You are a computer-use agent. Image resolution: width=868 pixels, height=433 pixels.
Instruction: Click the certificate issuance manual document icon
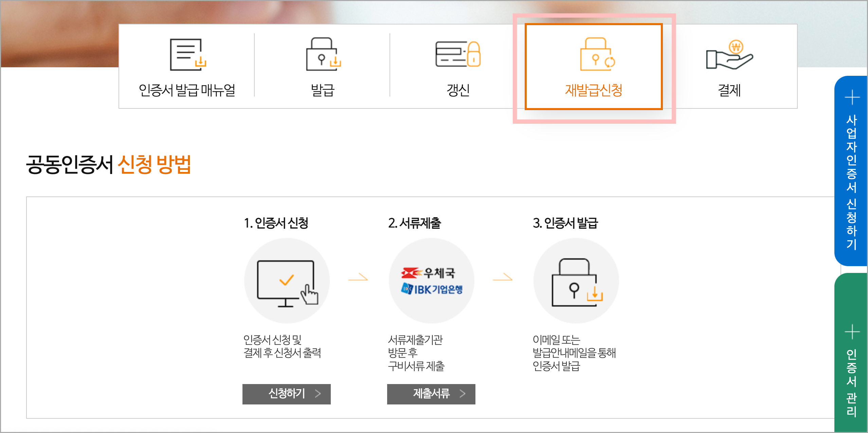click(x=188, y=54)
